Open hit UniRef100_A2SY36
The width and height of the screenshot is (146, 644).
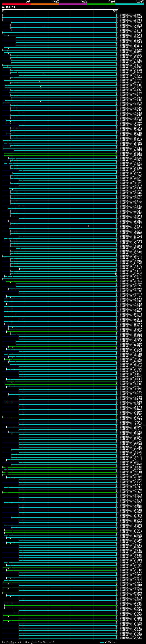[x=131, y=55]
